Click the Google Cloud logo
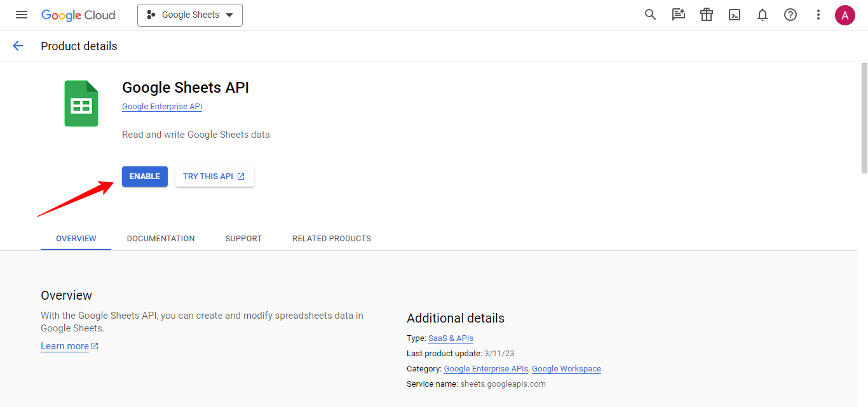Screen dimensions: 868x407 coord(78,15)
